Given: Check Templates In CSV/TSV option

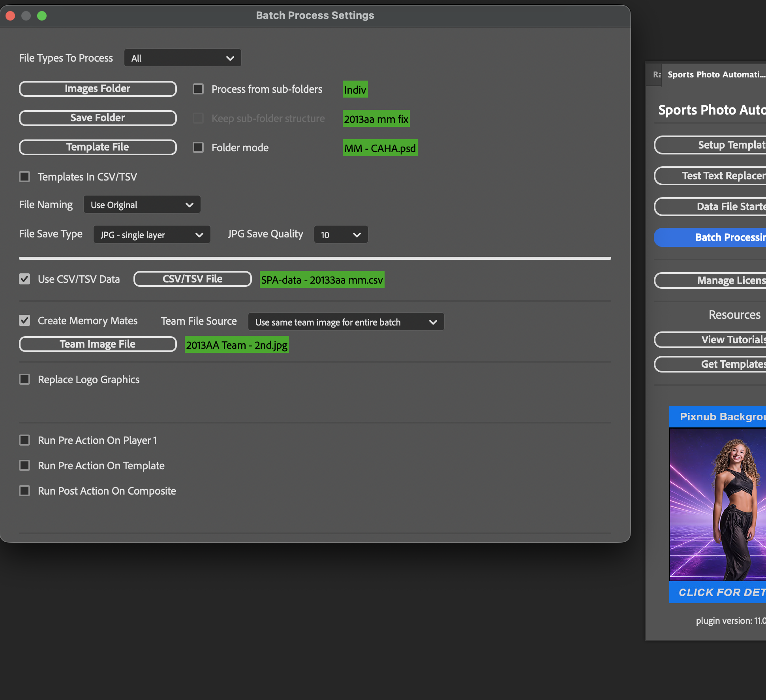Looking at the screenshot, I should 24,177.
